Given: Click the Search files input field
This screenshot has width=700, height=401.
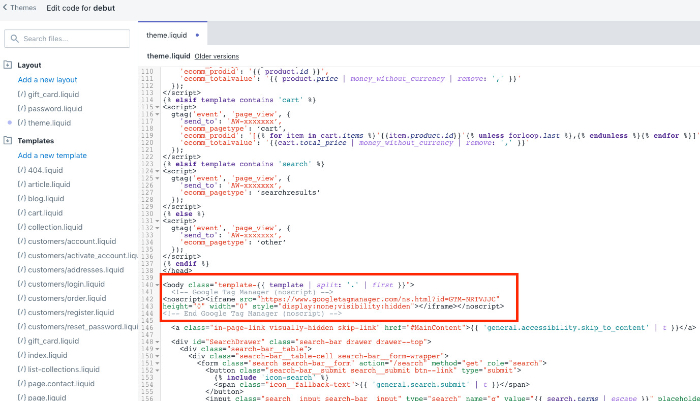Looking at the screenshot, I should pos(67,39).
